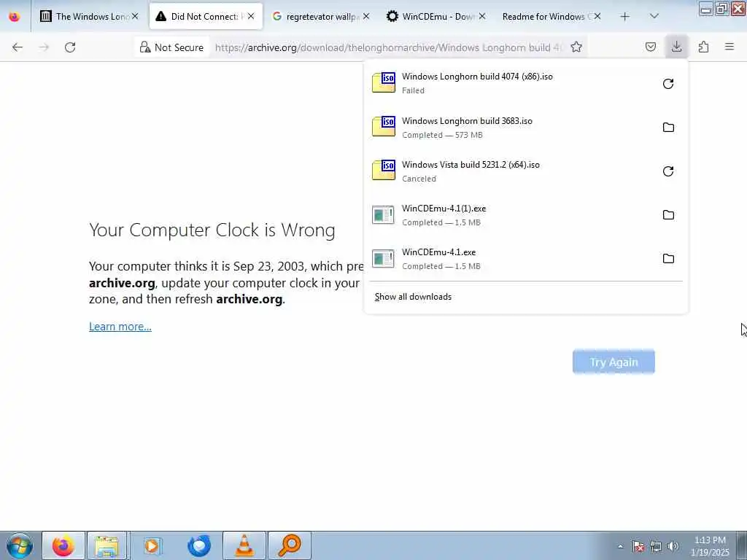Click the magnifier search app taskbar icon
The width and height of the screenshot is (747, 560).
(289, 545)
